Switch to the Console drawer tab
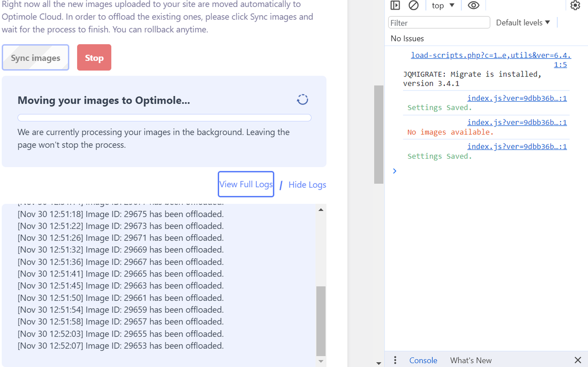 (x=423, y=360)
